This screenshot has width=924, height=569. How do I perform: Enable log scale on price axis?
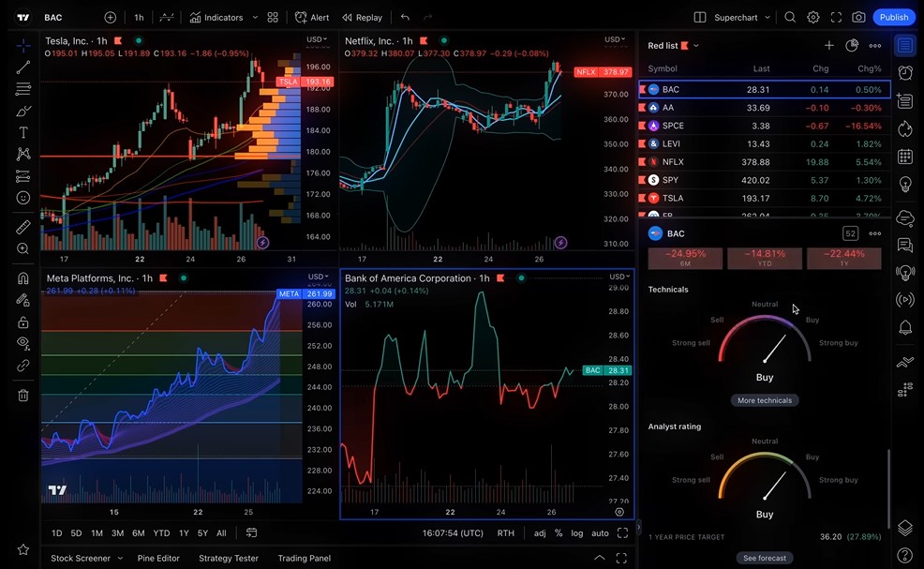(x=576, y=532)
